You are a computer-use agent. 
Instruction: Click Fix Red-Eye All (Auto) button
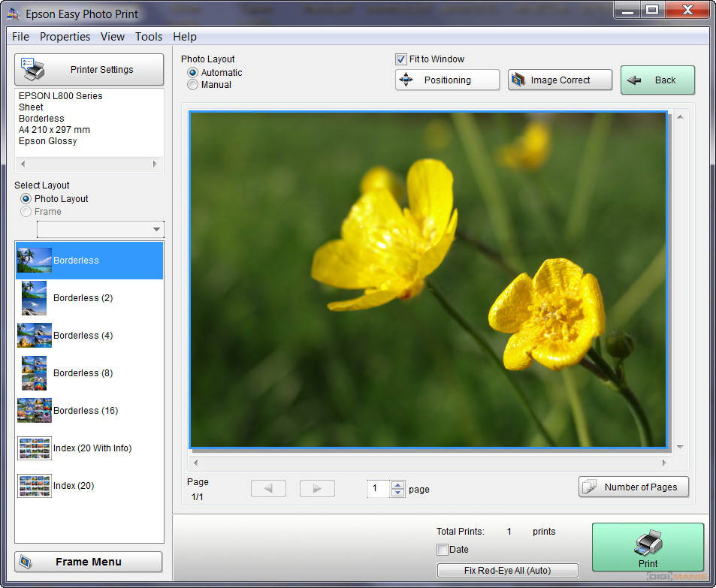click(508, 571)
